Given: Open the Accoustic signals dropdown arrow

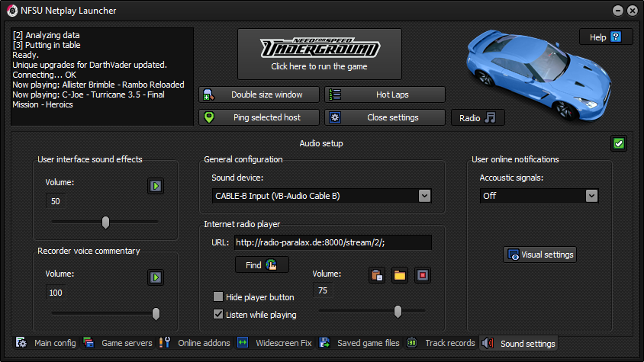Looking at the screenshot, I should click(x=591, y=196).
